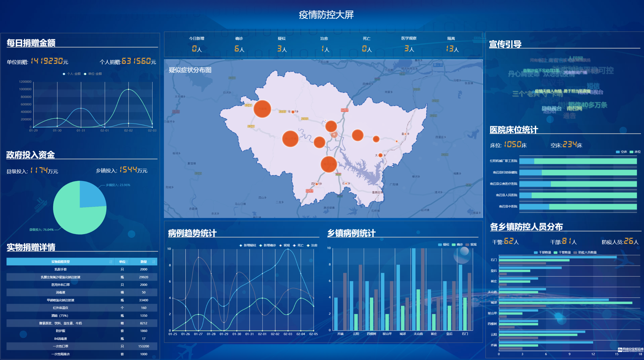Click the map marker beside 石门乡 label
This screenshot has height=360, width=644.
346,184
